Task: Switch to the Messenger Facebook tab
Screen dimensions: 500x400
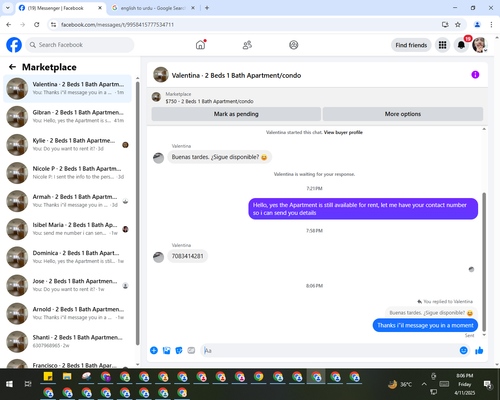Action: pos(60,8)
